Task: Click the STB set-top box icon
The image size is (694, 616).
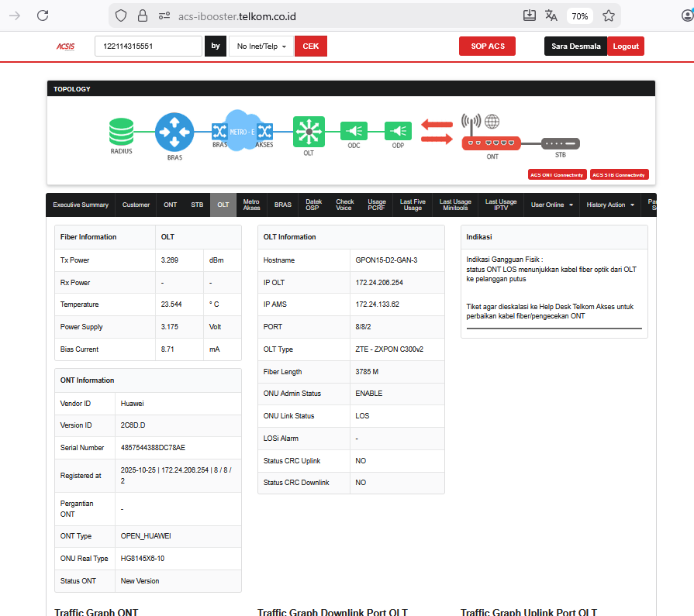Action: (561, 143)
